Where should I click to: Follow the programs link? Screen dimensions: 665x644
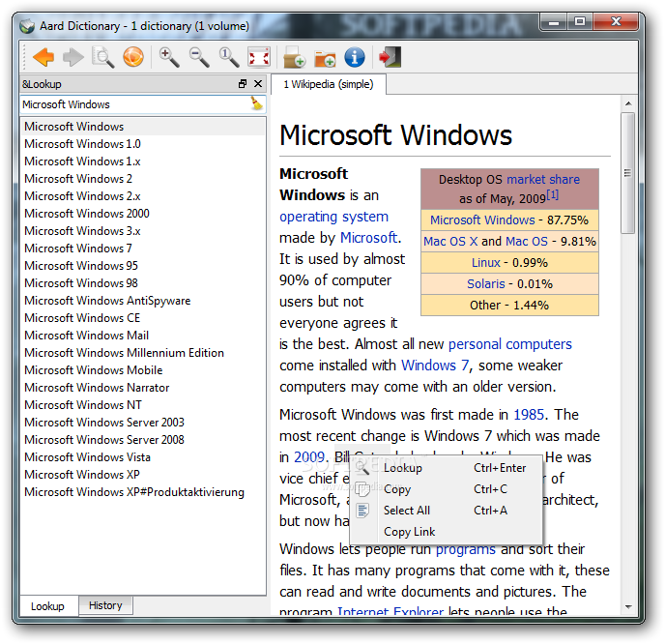pos(465,549)
